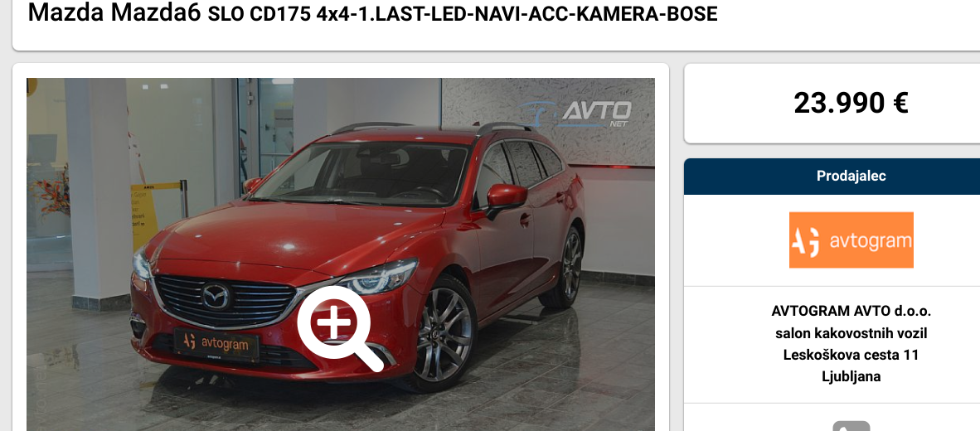Click the Mazda Mazda6 listing title
Viewport: 980px width, 431px height.
[114, 12]
